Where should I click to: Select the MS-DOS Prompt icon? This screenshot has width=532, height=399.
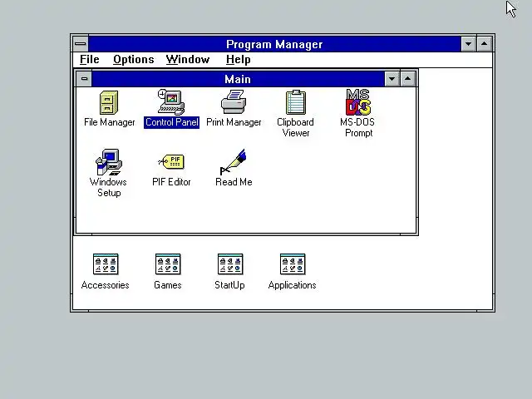(358, 102)
